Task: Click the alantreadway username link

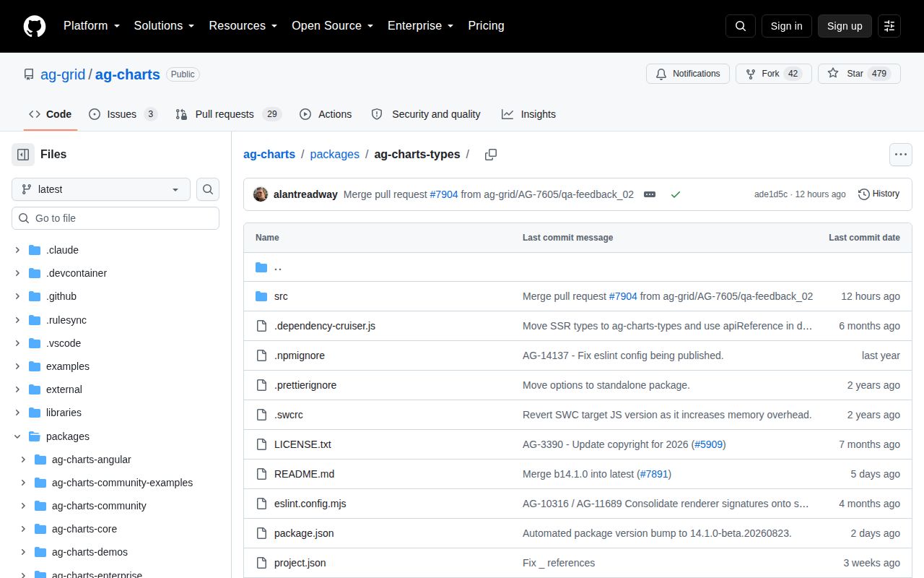Action: (305, 194)
